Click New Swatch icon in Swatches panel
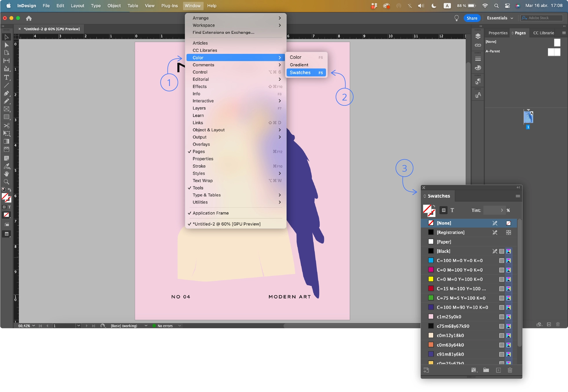This screenshot has width=568, height=392. (x=498, y=370)
